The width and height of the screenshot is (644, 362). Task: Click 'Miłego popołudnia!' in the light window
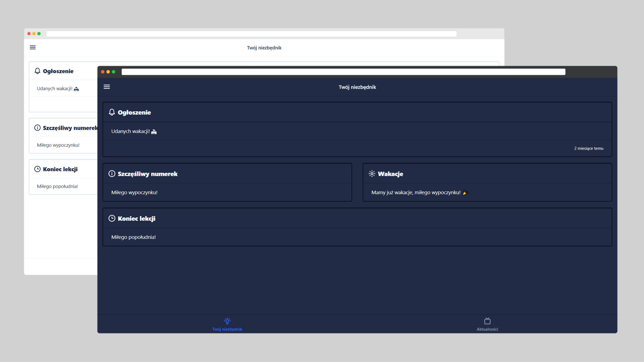[x=57, y=186]
